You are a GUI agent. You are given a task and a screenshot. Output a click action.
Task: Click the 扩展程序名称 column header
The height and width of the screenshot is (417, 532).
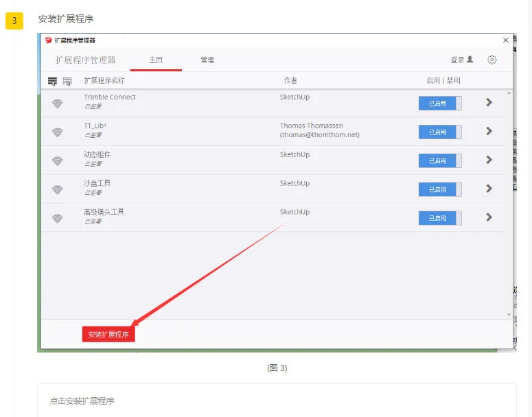click(x=104, y=80)
